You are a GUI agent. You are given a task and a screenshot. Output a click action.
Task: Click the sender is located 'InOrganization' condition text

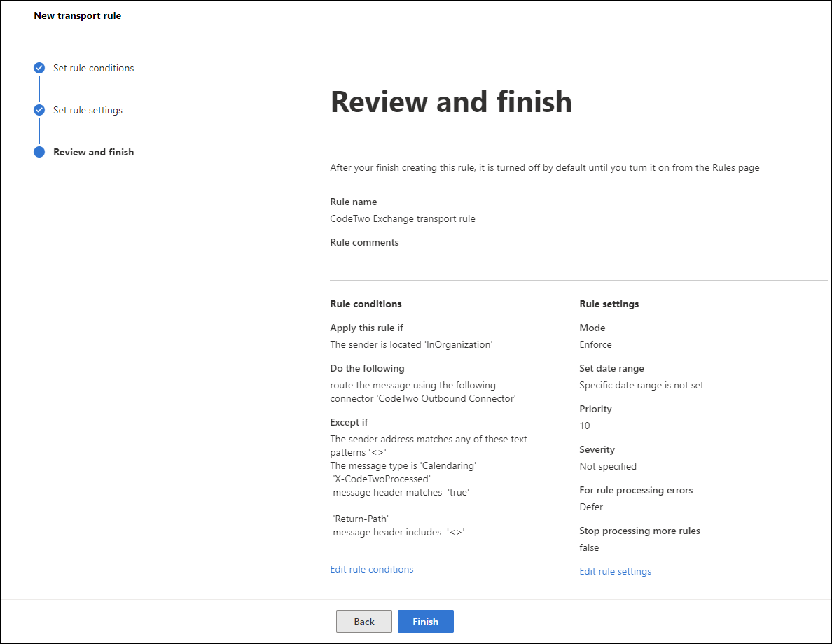point(411,344)
